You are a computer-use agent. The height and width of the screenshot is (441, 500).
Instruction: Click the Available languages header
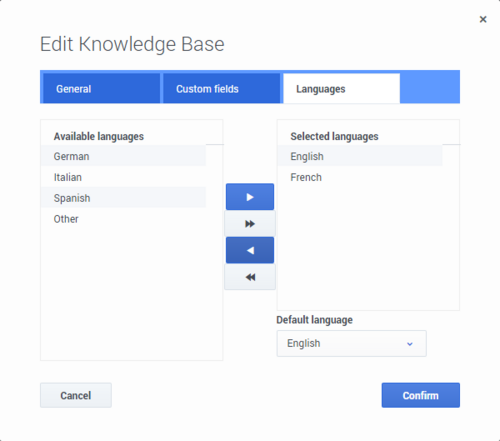[x=99, y=136]
